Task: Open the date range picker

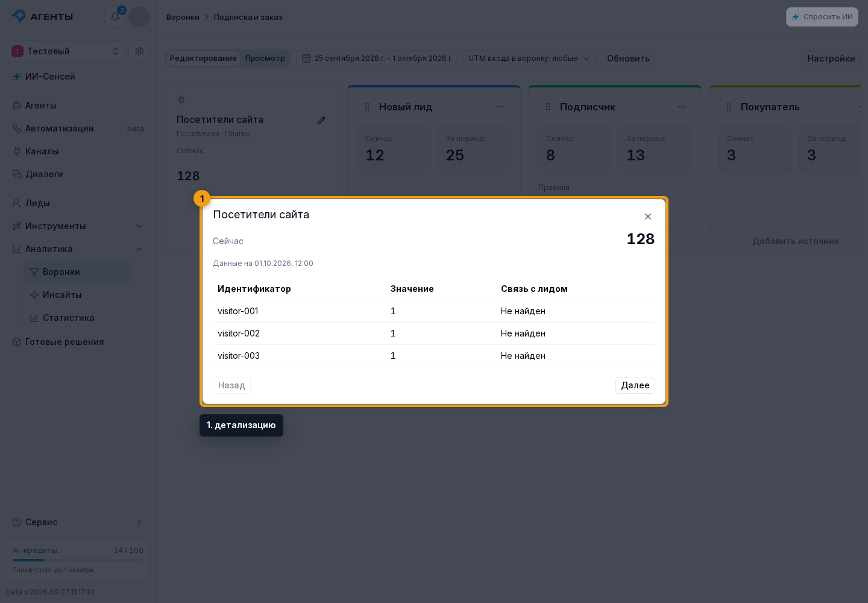Action: click(x=377, y=58)
